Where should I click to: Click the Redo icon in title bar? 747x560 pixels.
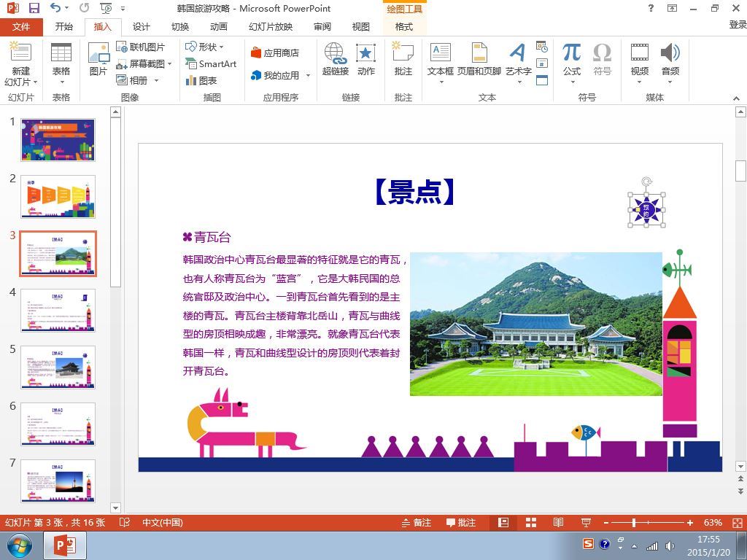pyautogui.click(x=85, y=8)
